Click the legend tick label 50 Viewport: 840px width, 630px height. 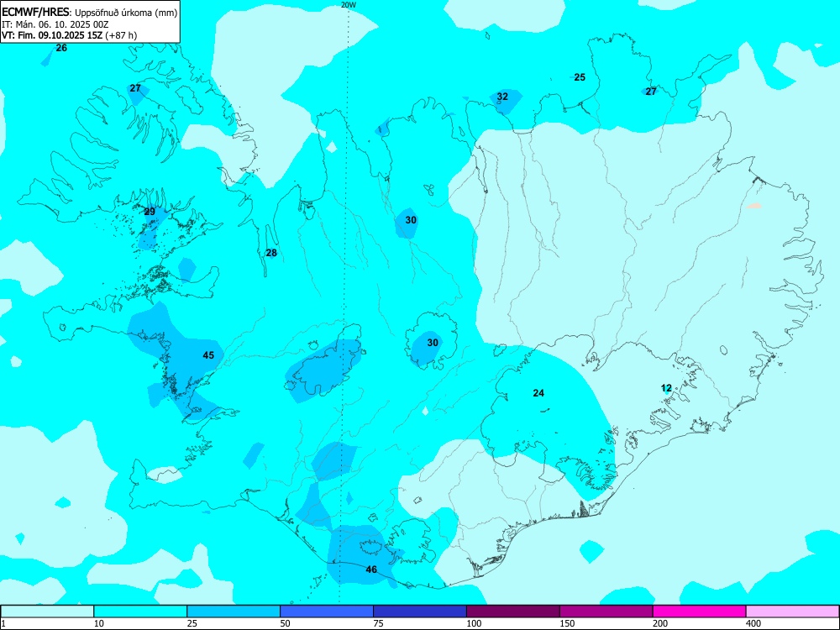[x=285, y=623]
